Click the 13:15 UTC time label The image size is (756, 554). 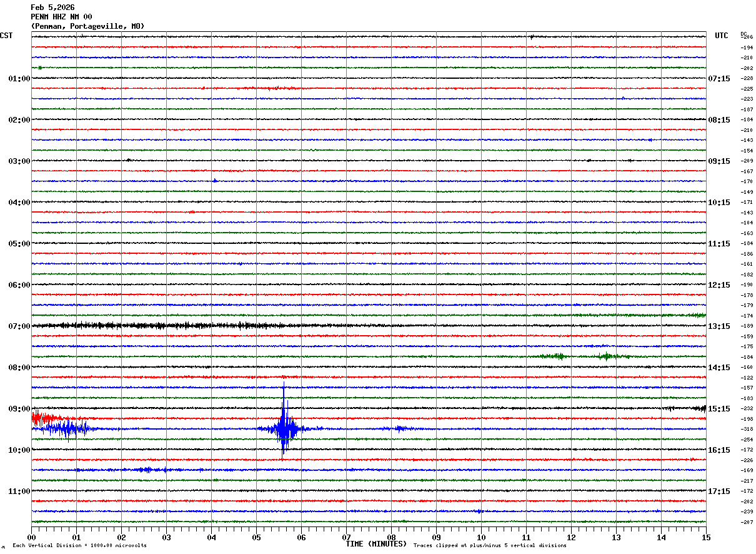coord(718,326)
